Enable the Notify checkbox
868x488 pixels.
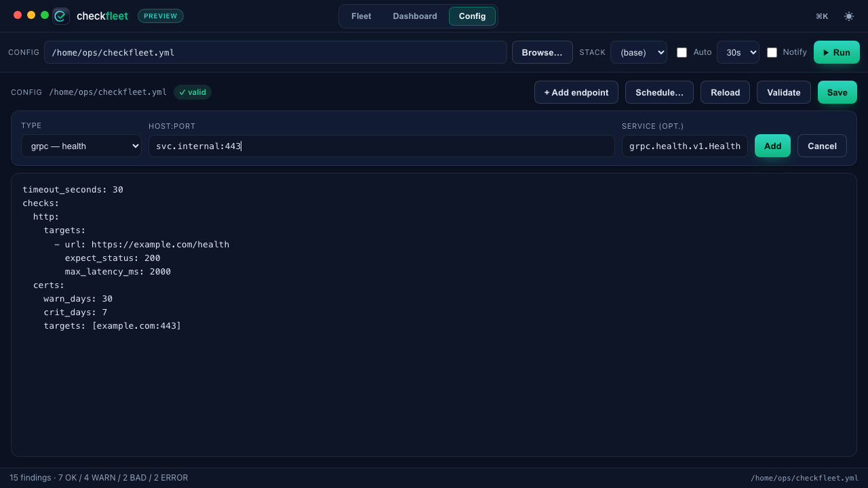(772, 52)
